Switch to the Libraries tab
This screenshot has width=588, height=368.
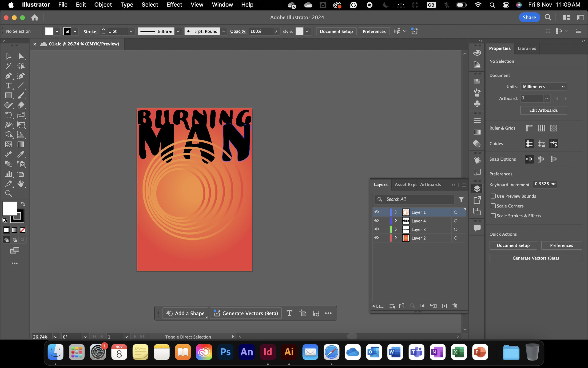(x=527, y=49)
